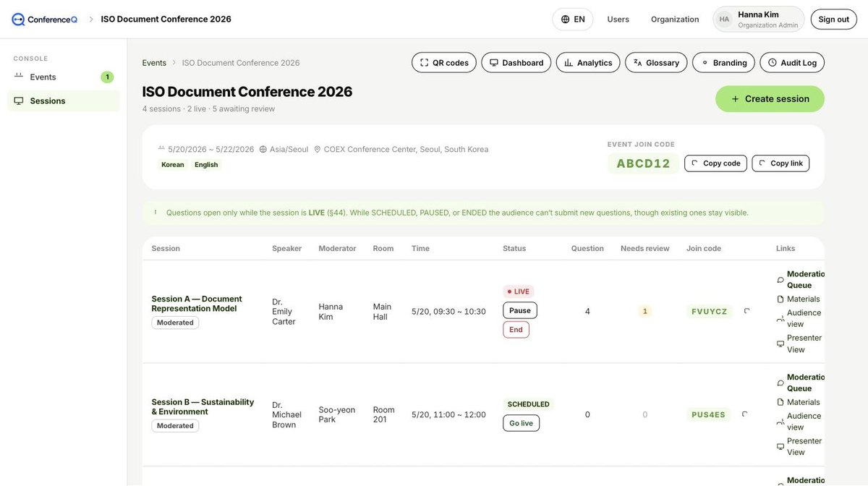Click the join code FVUYCZ
This screenshot has height=486, width=868.
(709, 312)
